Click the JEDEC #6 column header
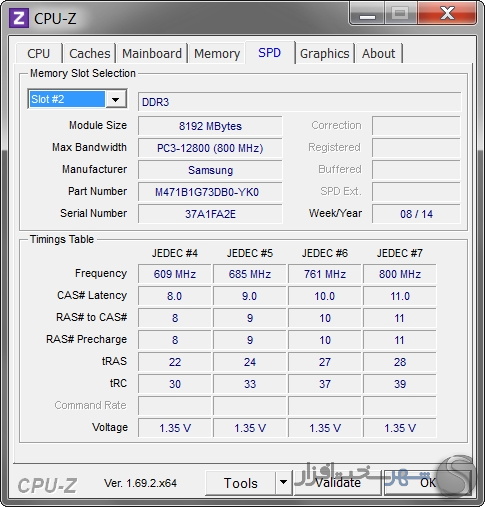The width and height of the screenshot is (485, 507). tap(325, 253)
